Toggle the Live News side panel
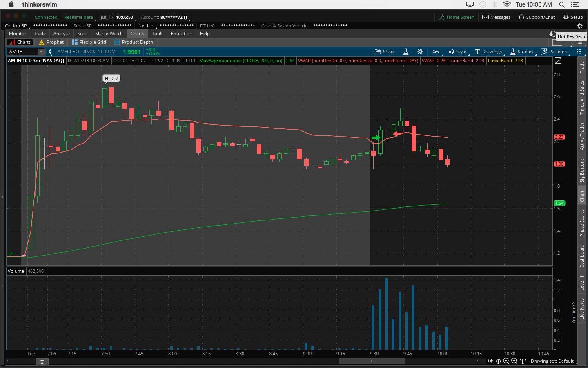Viewport: 588px width, 368px height. [582, 309]
